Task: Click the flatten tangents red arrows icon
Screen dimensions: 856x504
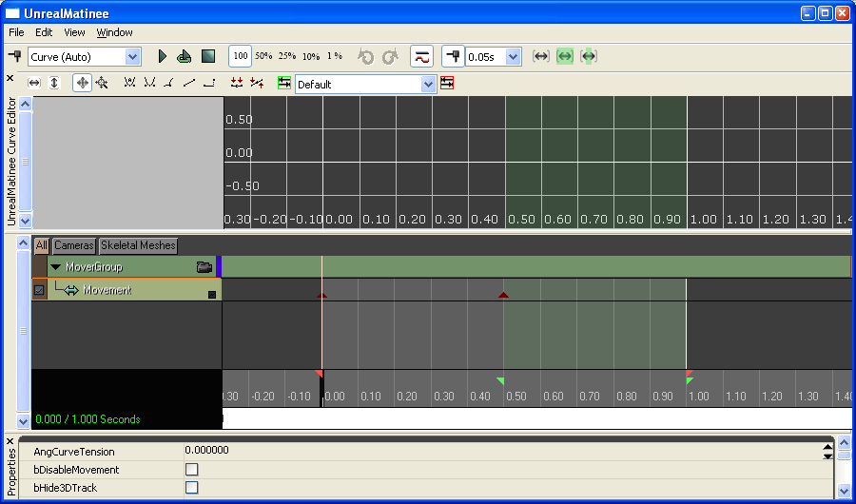Action: tap(237, 83)
